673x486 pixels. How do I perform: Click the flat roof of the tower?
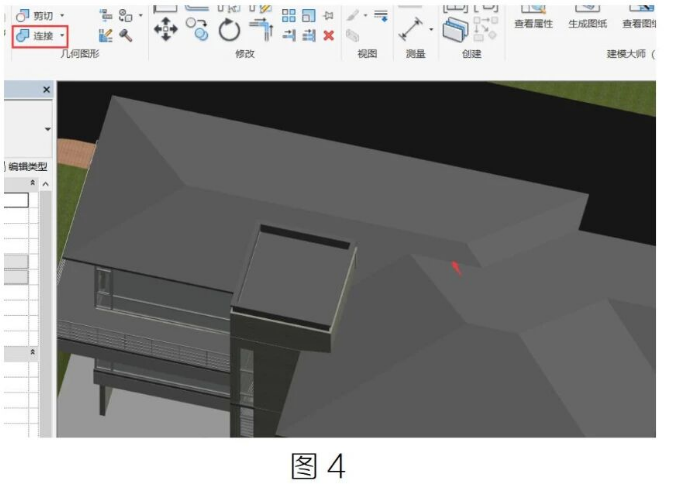point(294,279)
